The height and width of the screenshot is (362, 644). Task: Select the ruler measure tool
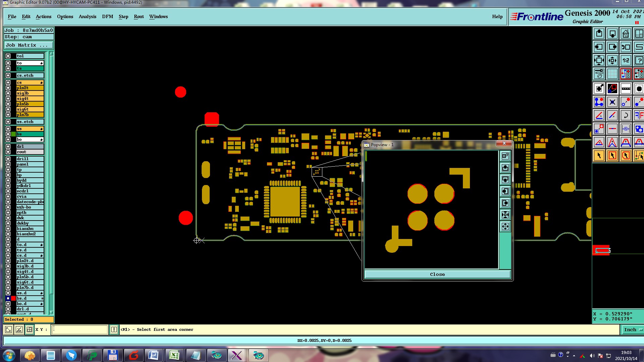click(x=626, y=89)
